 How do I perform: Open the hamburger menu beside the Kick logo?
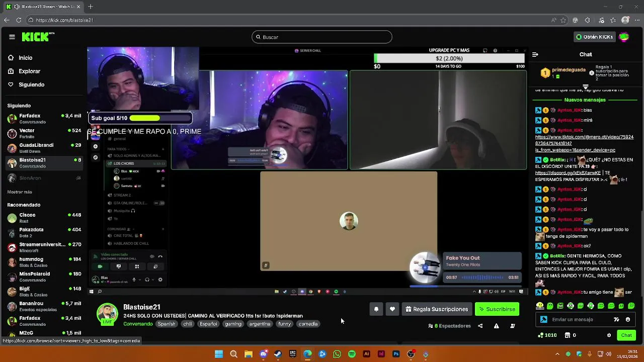click(12, 37)
